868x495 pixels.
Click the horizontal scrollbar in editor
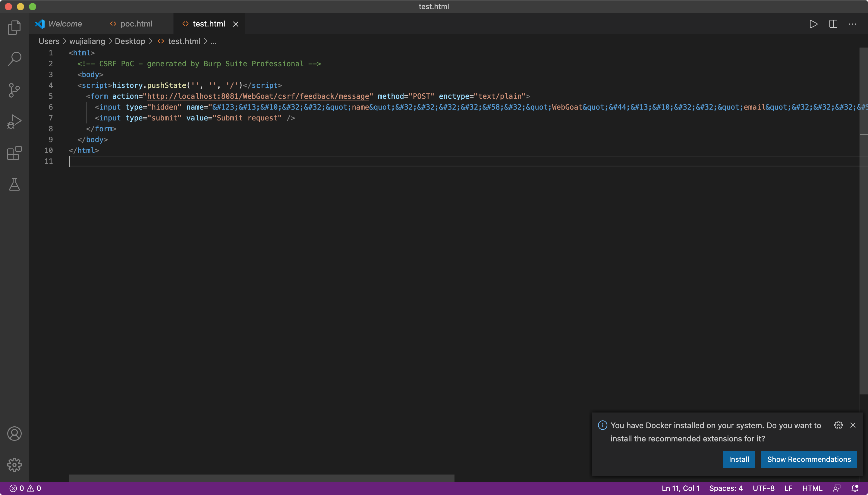[x=261, y=478]
